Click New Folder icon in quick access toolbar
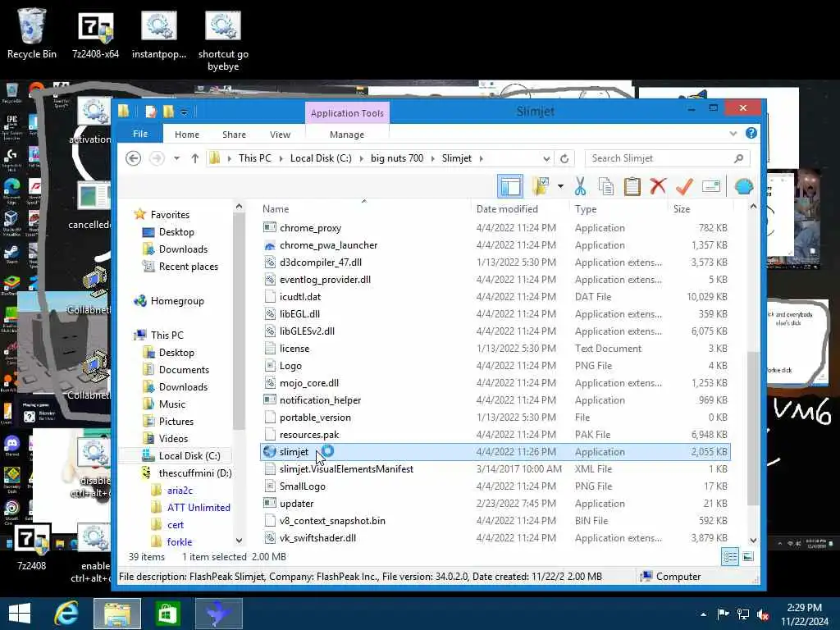Screen dimensions: 840x630 [168, 112]
